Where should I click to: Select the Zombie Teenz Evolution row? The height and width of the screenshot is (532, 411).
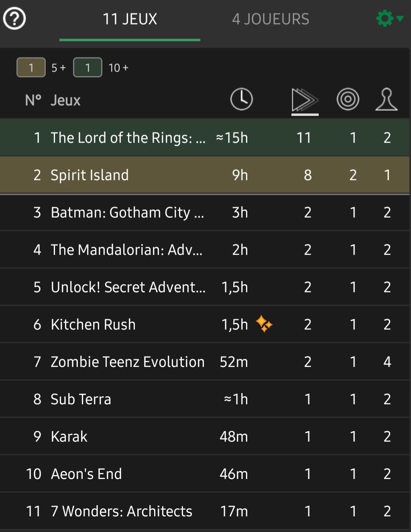click(x=205, y=361)
